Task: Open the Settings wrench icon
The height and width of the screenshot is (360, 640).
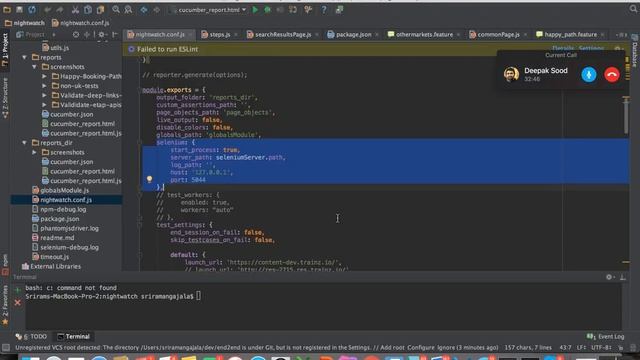Action: click(x=308, y=9)
